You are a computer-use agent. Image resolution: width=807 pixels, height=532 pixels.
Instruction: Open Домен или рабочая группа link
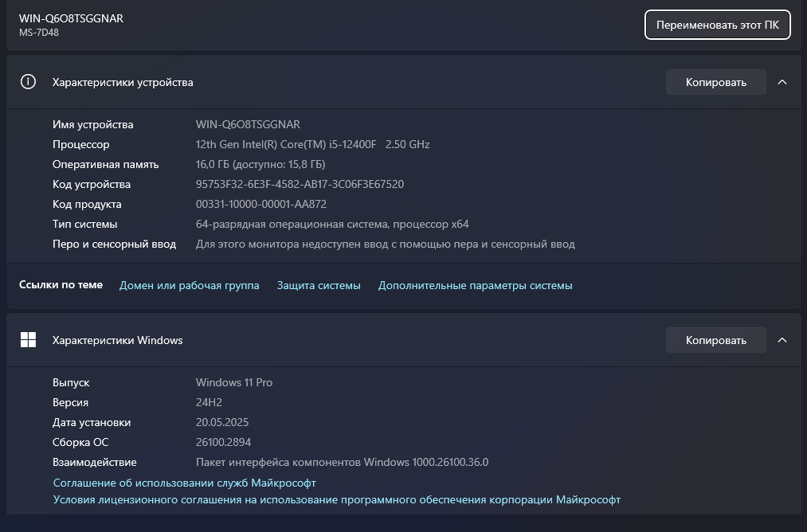pos(190,286)
